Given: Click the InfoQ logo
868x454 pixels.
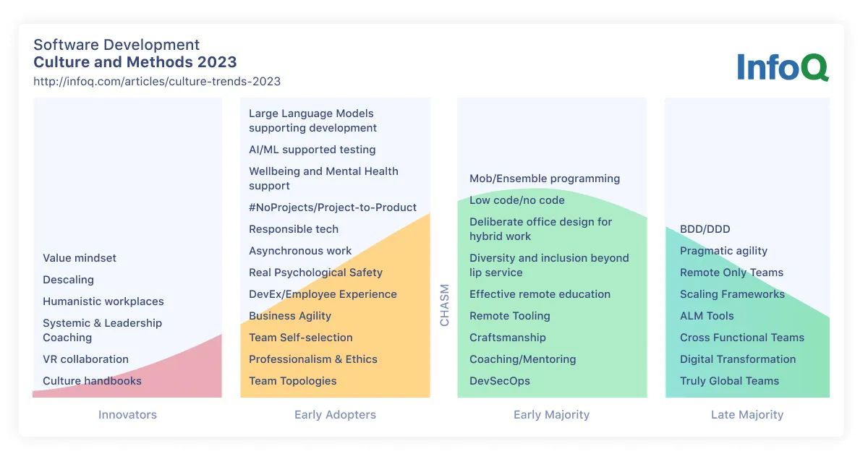Looking at the screenshot, I should [783, 67].
